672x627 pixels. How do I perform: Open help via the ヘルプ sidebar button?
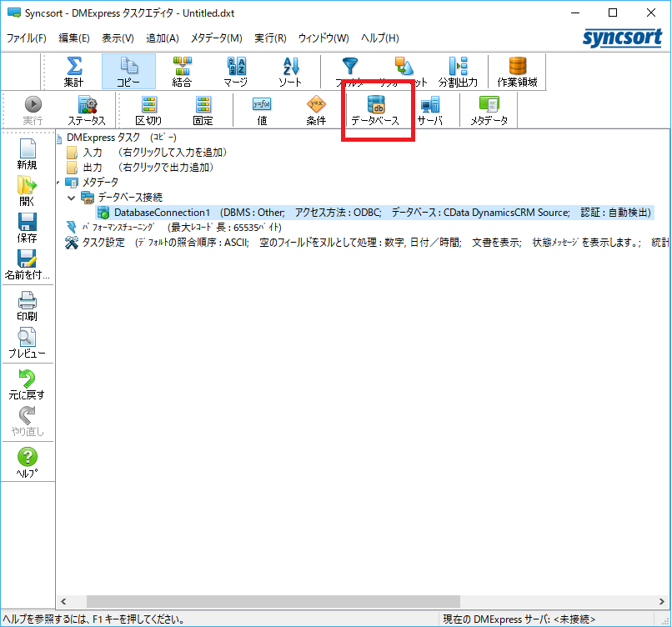27,457
